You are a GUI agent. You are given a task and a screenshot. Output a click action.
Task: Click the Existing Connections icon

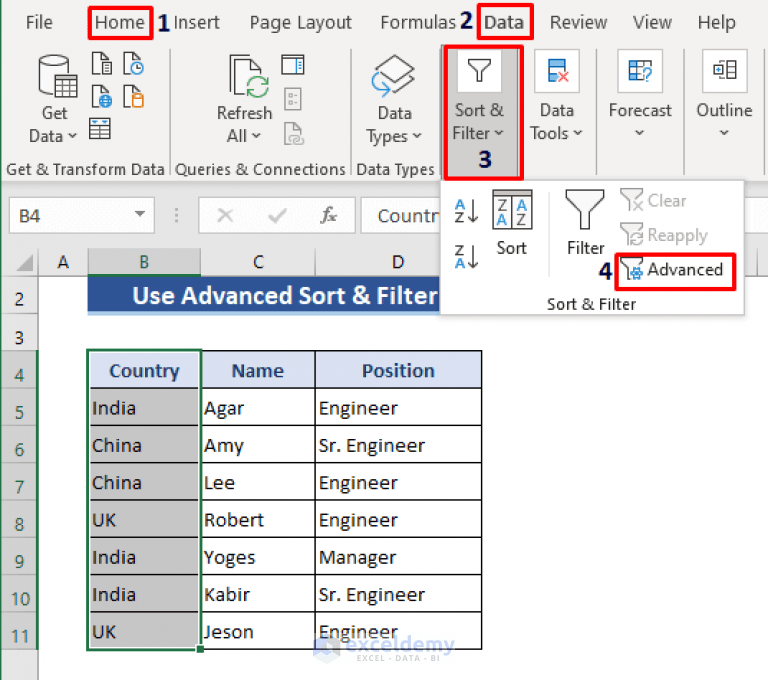(x=133, y=96)
